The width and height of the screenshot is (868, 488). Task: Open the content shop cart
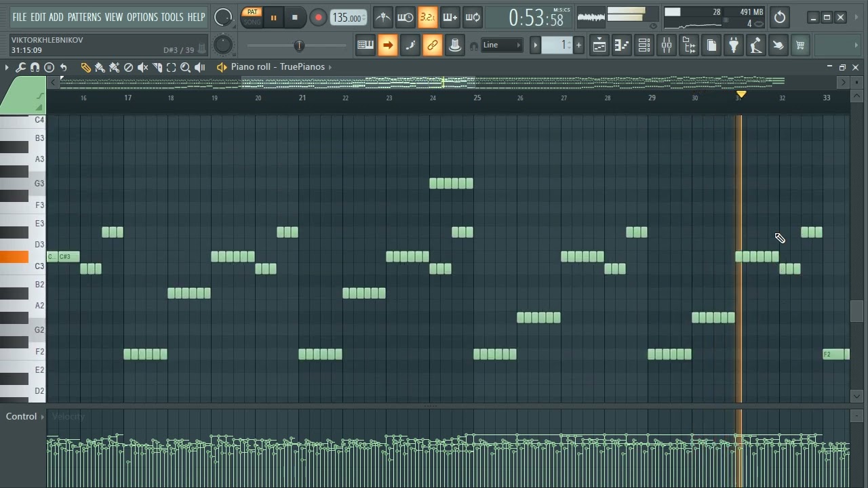pos(800,45)
